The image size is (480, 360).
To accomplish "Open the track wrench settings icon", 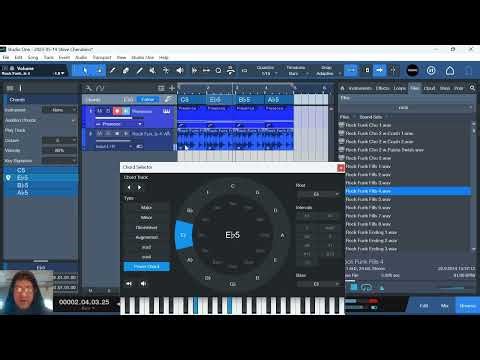I will [88, 88].
